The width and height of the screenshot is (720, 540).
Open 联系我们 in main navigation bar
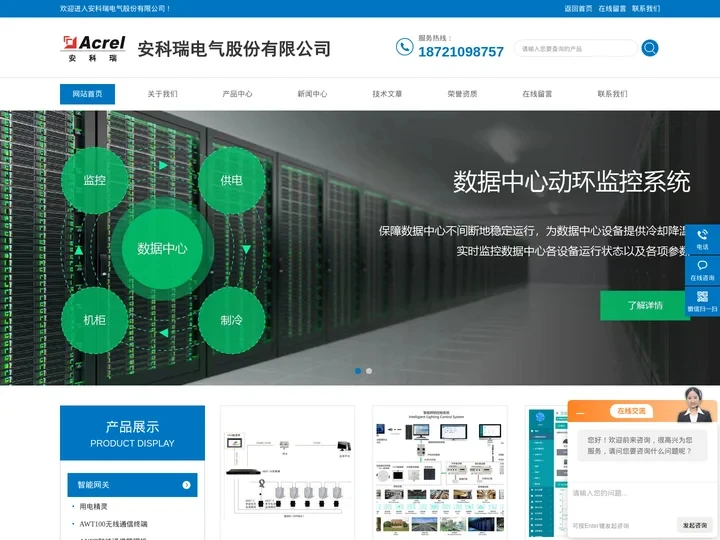click(x=612, y=94)
